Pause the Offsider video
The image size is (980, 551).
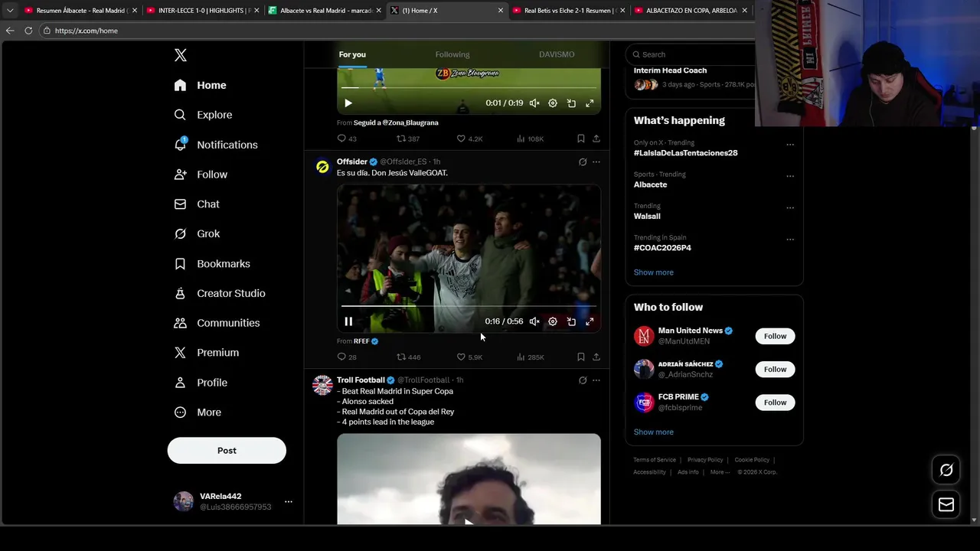[x=348, y=321]
